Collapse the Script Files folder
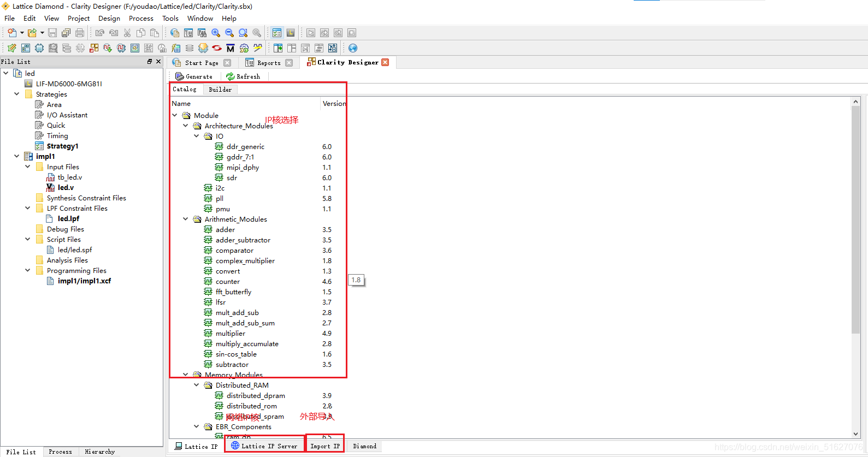Image resolution: width=868 pixels, height=457 pixels. pos(28,239)
